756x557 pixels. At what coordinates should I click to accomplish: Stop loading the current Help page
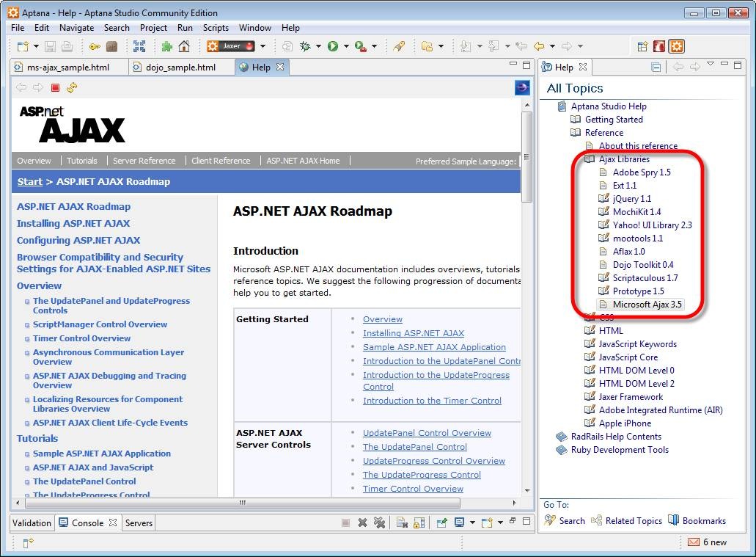coord(54,87)
